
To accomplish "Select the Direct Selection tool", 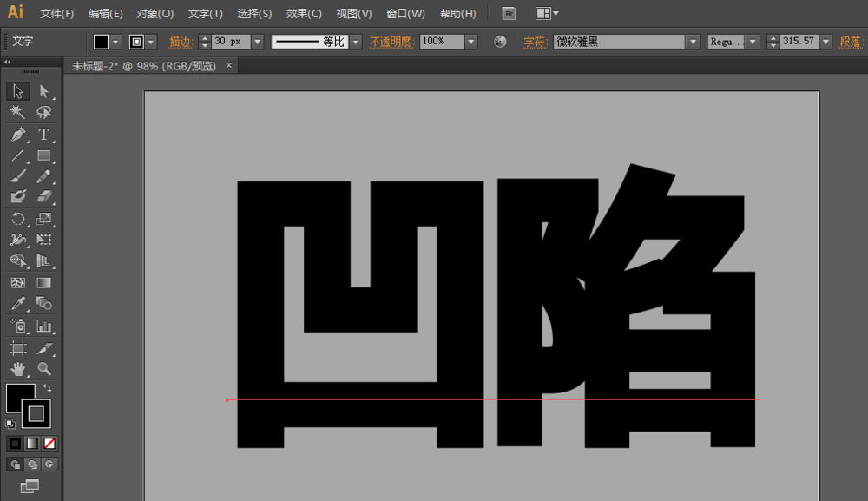I will (43, 91).
